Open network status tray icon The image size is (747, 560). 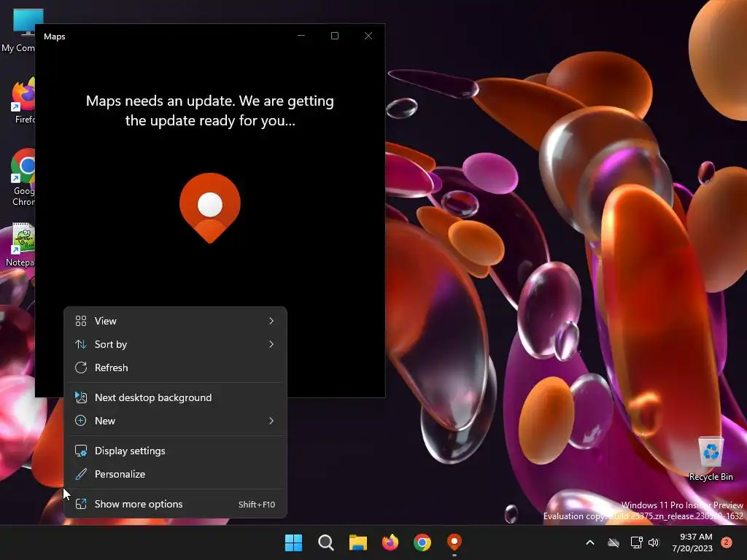(636, 542)
